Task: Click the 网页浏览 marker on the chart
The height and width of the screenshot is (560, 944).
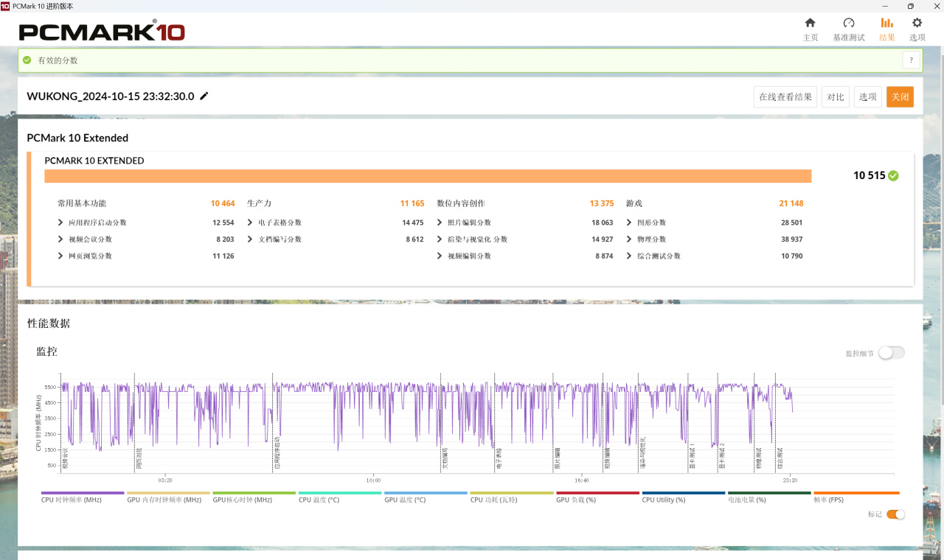Action: (139, 459)
